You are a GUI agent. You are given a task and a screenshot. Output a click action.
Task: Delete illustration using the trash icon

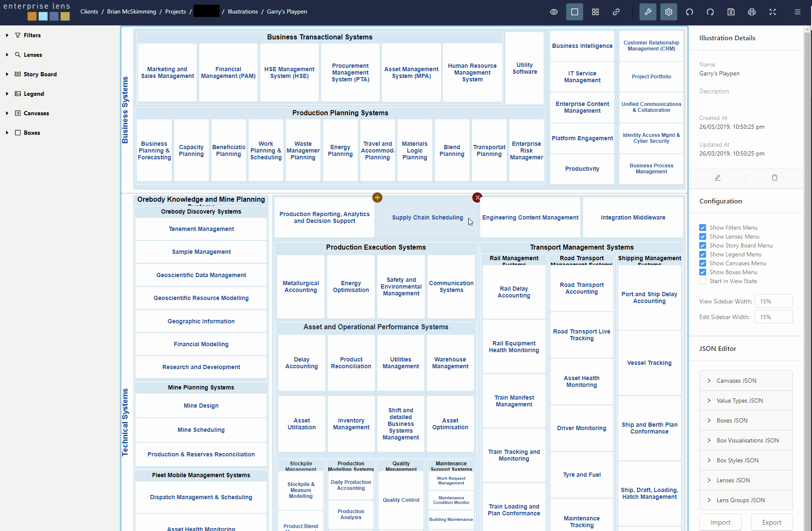tap(775, 178)
